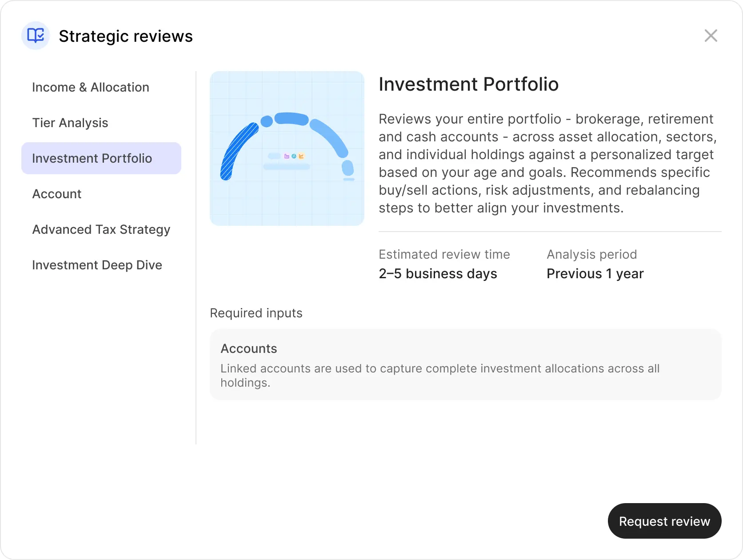Screen dimensions: 743x560
Task: Click the 'Analysis period' label
Action: pyautogui.click(x=591, y=254)
